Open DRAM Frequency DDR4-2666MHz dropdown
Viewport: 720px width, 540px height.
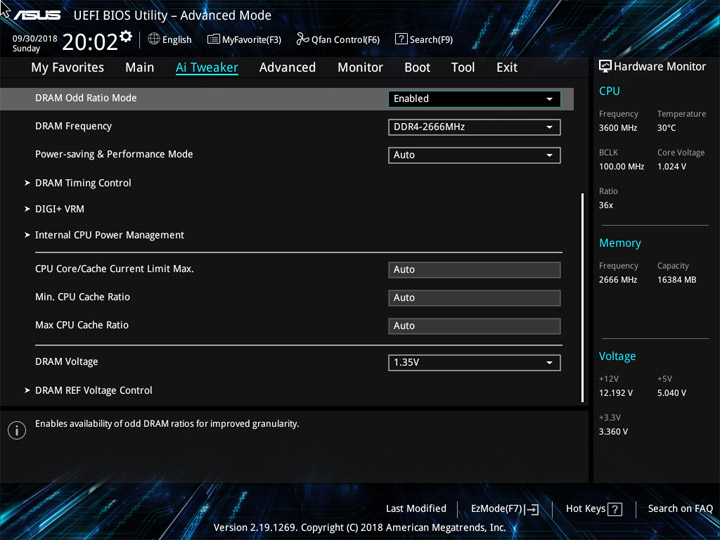pyautogui.click(x=474, y=127)
